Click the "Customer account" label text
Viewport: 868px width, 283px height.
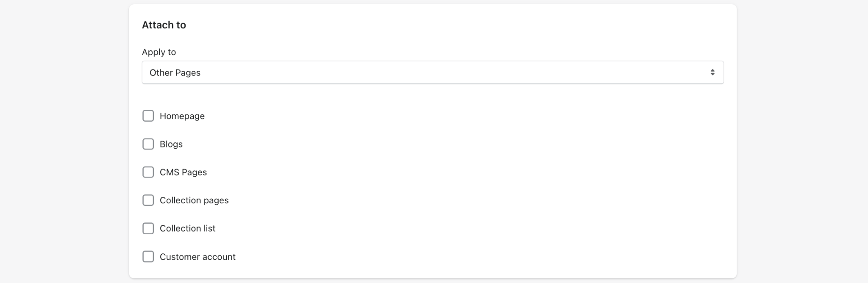(x=198, y=257)
